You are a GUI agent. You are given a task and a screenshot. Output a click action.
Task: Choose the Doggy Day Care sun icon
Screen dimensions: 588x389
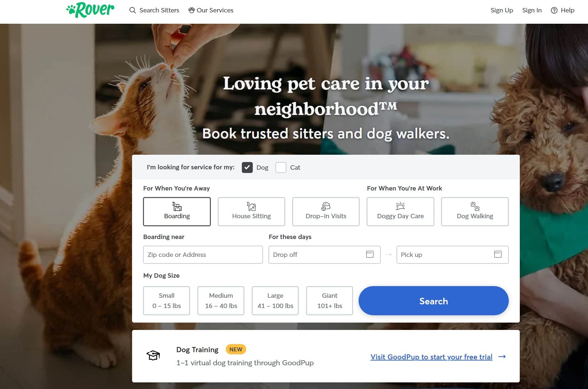(400, 206)
